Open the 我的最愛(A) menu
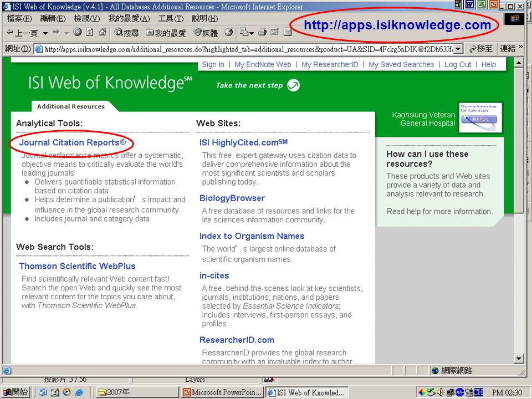The height and width of the screenshot is (399, 532). (x=129, y=18)
